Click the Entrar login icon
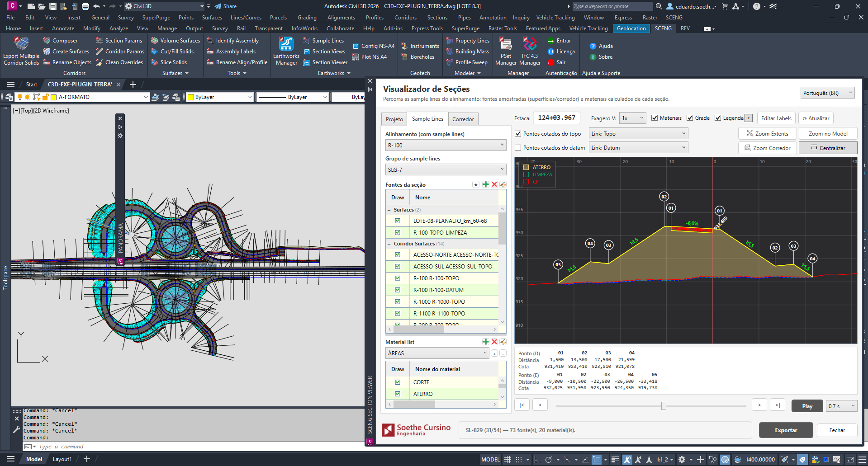Viewport: 868px width, 466px height. [551, 41]
